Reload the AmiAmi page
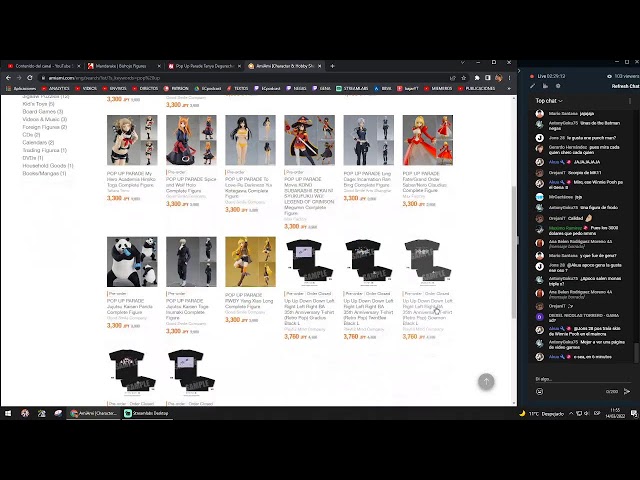 tap(30, 78)
